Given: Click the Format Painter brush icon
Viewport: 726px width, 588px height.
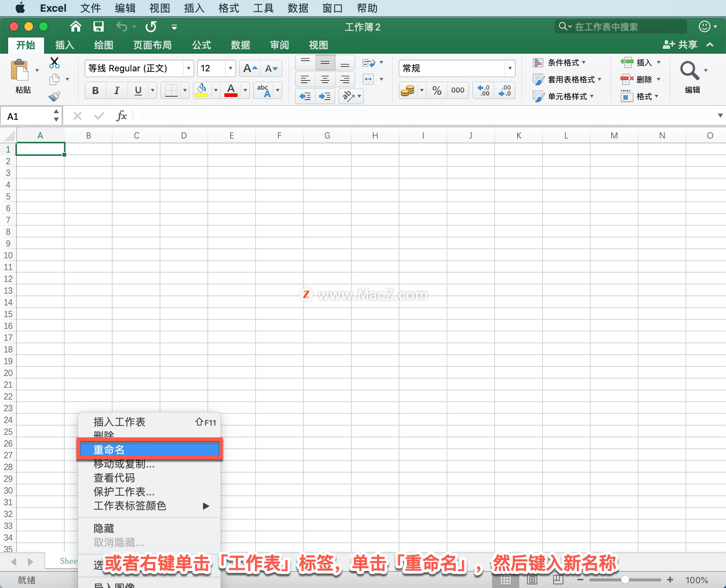Looking at the screenshot, I should 54,97.
